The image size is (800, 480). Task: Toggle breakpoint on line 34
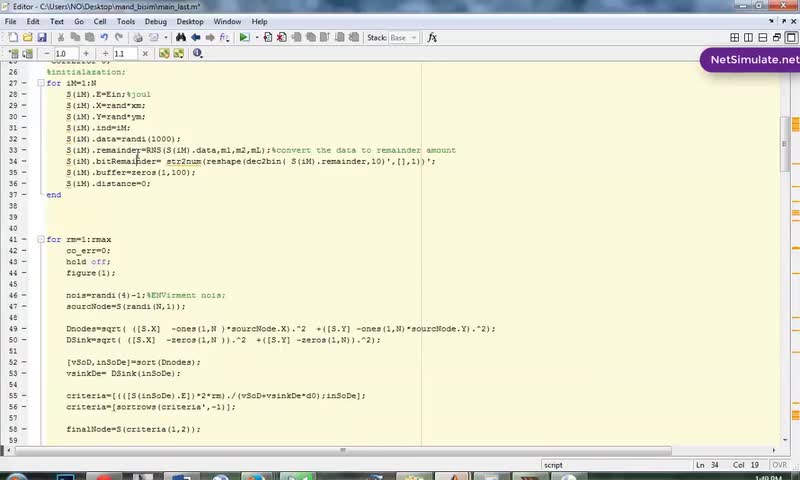click(x=24, y=161)
